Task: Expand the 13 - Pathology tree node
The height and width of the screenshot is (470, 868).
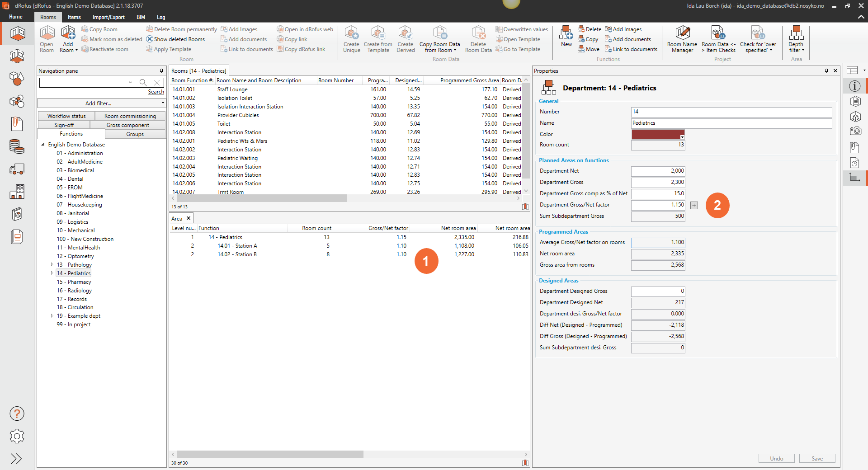Action: click(52, 265)
